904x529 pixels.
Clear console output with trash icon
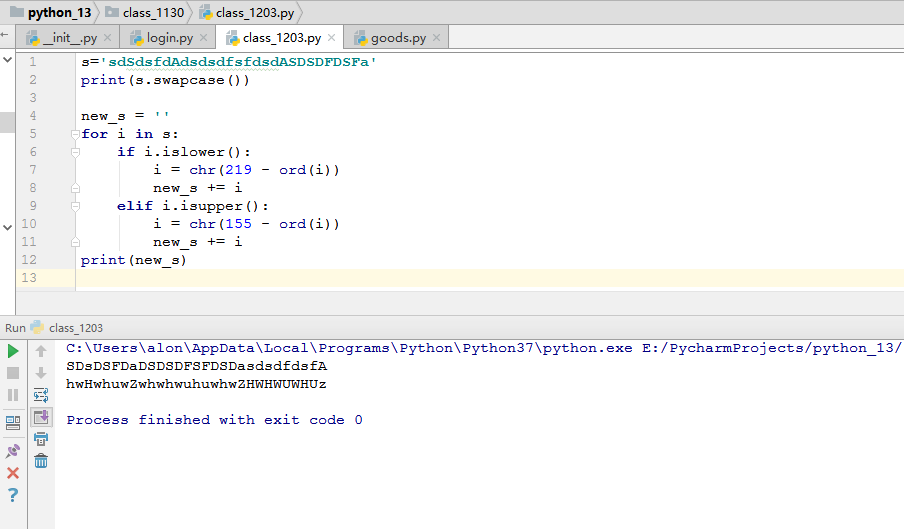point(41,461)
